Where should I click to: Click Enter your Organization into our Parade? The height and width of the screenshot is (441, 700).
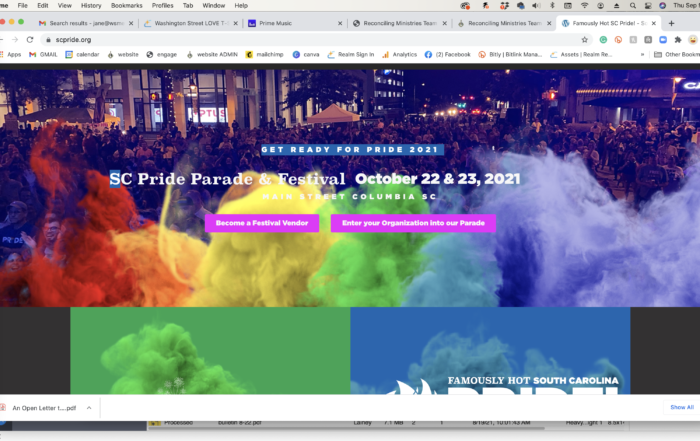click(x=413, y=223)
